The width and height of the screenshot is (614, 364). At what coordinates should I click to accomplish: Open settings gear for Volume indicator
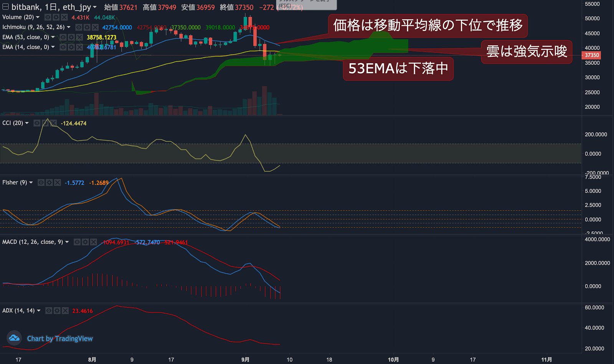(56, 17)
